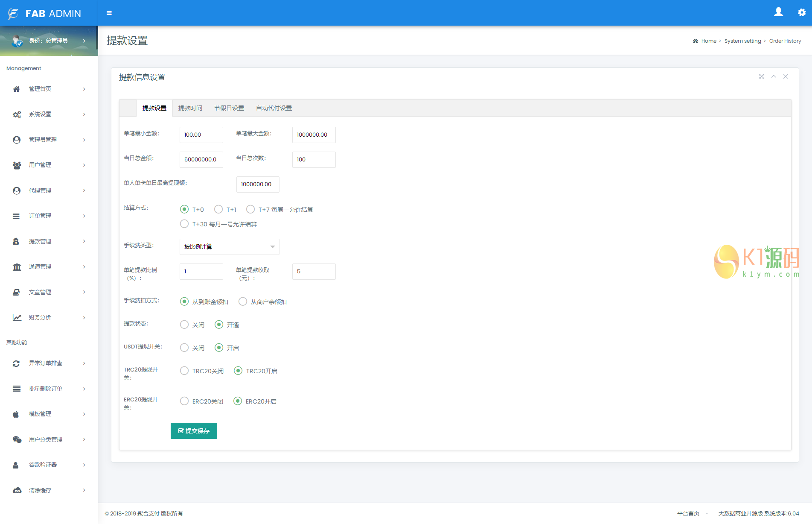This screenshot has width=812, height=524.
Task: Select T+30 每月一号允许结算 option
Action: (x=184, y=224)
